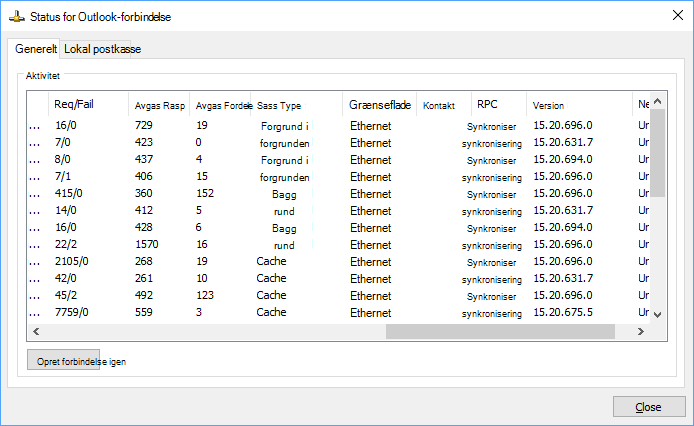Viewport: 694px width, 426px height.
Task: Click the 7/1 Req/Fail value
Action: [62, 176]
